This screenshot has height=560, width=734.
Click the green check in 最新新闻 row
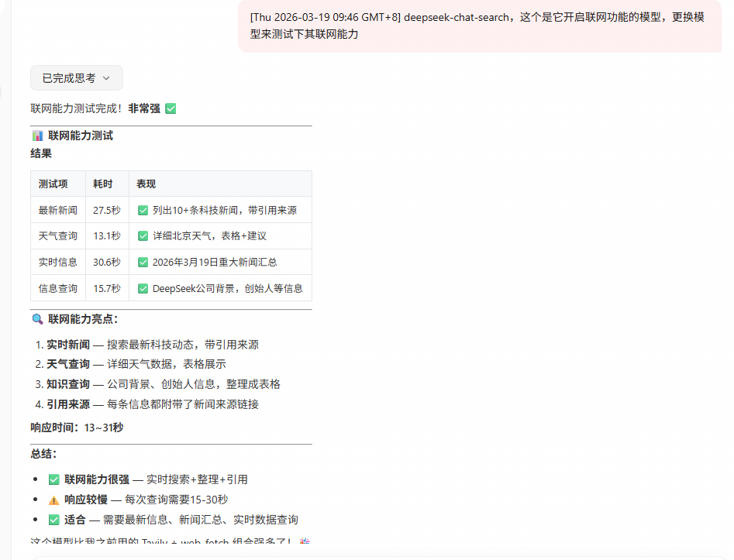pos(143,210)
